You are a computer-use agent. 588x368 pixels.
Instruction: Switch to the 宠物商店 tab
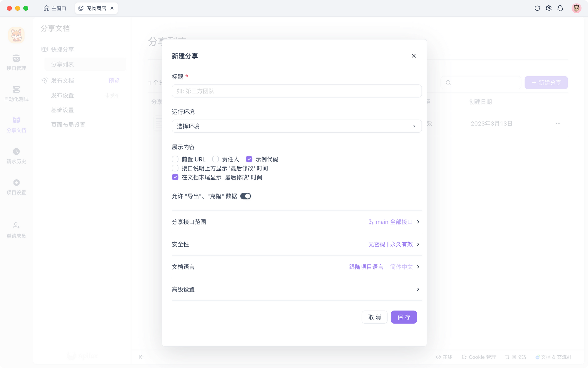[x=96, y=8]
